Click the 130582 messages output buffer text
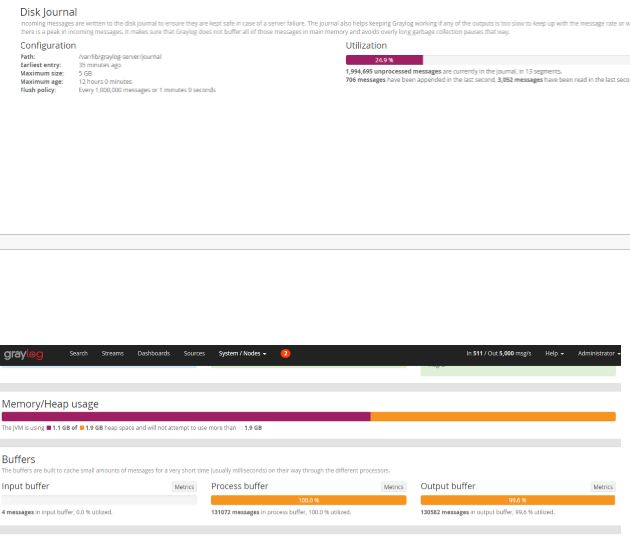This screenshot has height=540, width=630. click(445, 512)
